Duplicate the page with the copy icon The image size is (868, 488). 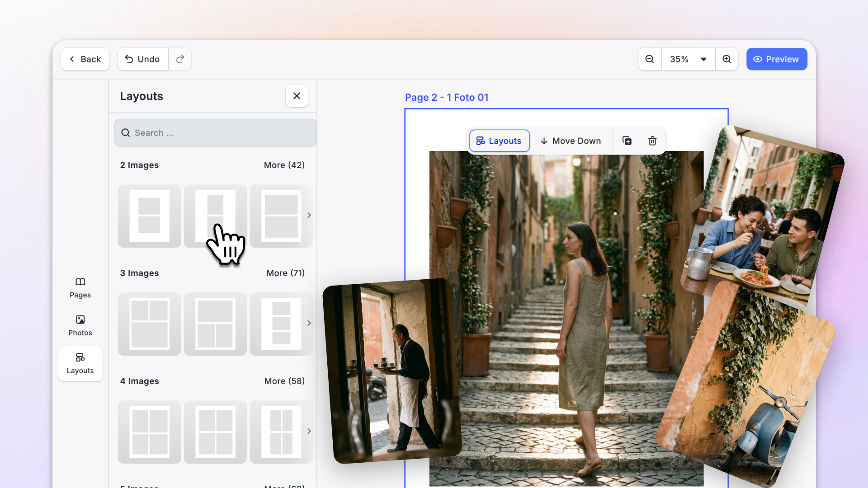point(627,141)
